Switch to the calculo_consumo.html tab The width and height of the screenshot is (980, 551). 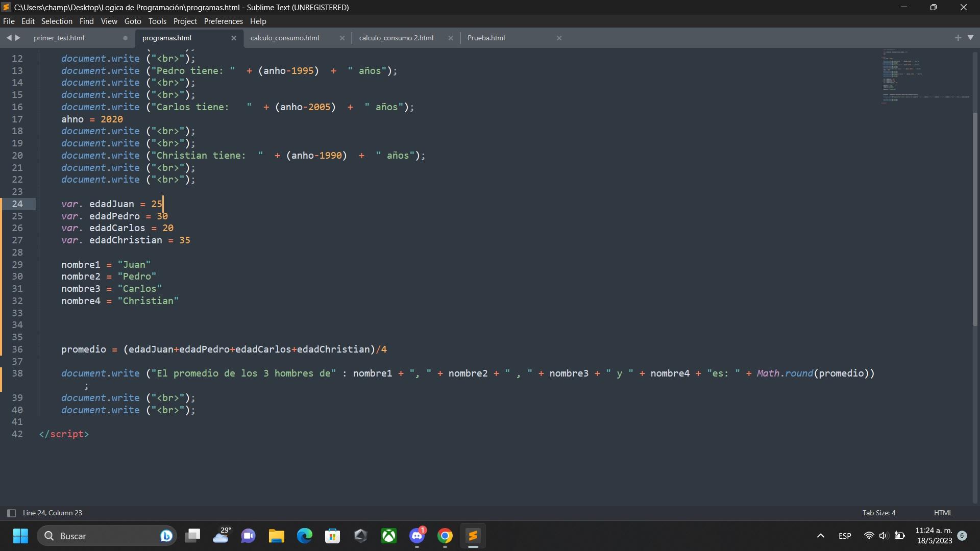285,38
